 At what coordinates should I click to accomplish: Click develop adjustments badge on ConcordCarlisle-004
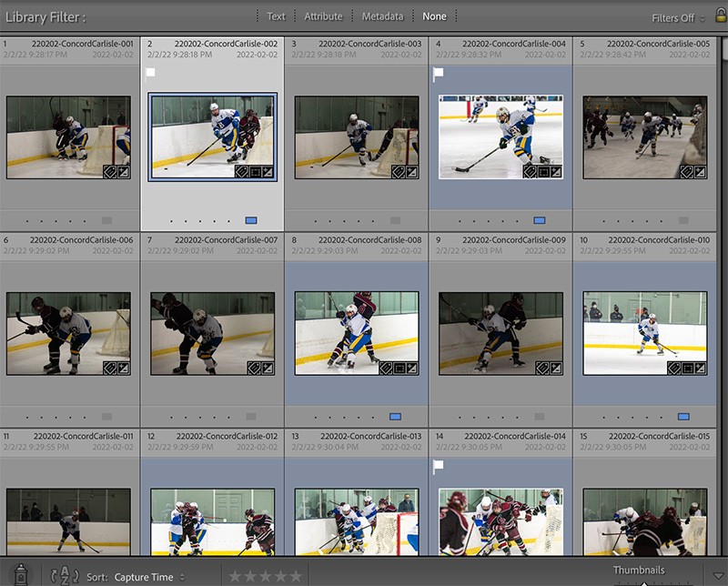(x=555, y=171)
